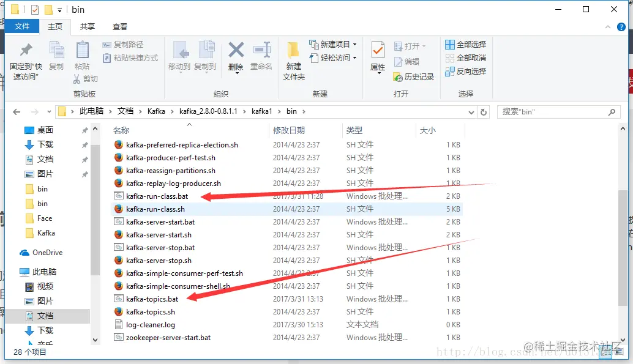The height and width of the screenshot is (364, 633).
Task: Open the Open button dropdown arrow
Action: tap(424, 46)
